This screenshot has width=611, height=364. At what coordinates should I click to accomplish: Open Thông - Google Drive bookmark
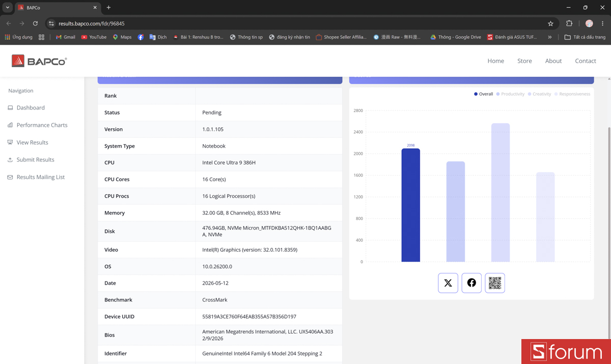456,37
